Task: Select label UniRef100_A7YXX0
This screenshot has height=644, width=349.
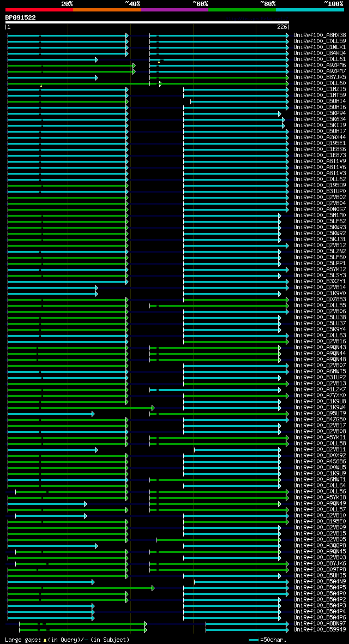Action: pos(320,395)
